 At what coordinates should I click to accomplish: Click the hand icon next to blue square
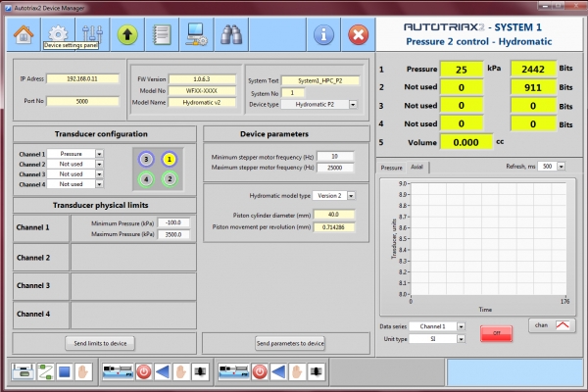83,371
